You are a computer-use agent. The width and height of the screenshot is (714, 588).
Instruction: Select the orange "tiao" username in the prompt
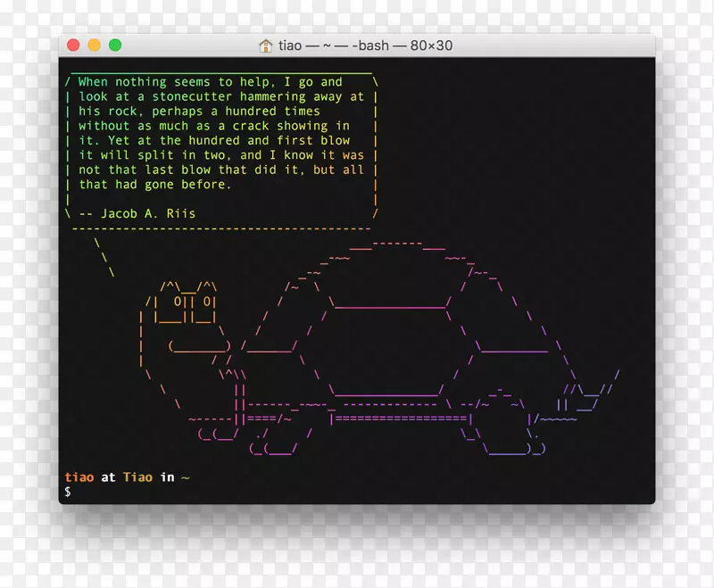pyautogui.click(x=80, y=476)
